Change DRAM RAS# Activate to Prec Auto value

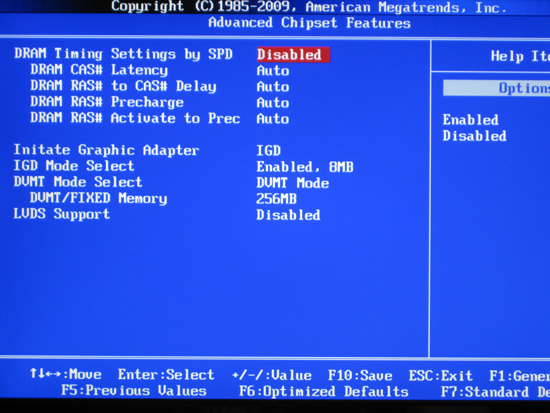[273, 119]
